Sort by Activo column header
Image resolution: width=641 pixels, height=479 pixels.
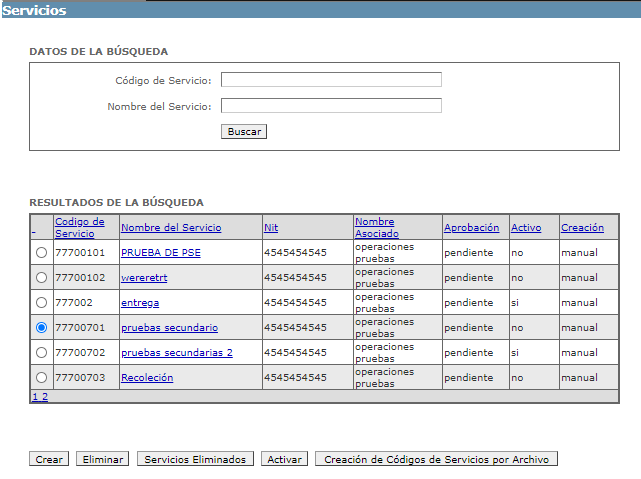click(526, 228)
